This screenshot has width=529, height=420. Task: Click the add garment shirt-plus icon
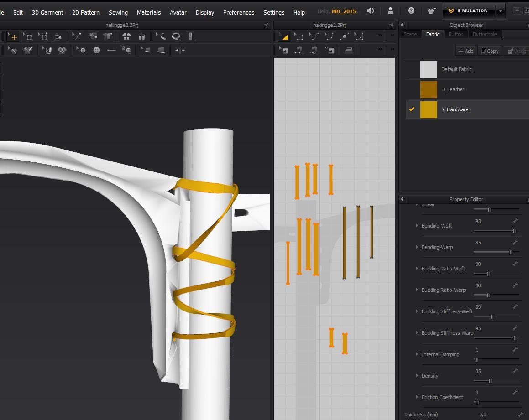431,11
